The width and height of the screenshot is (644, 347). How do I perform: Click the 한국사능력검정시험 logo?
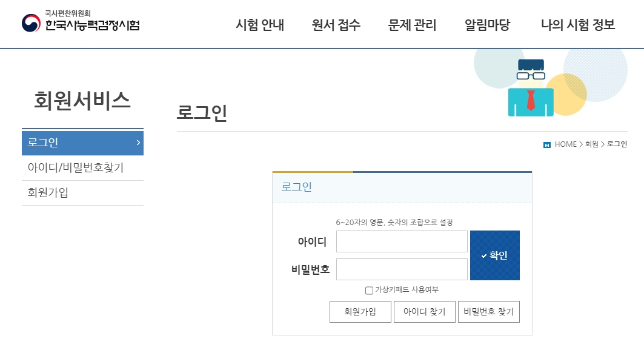click(81, 21)
